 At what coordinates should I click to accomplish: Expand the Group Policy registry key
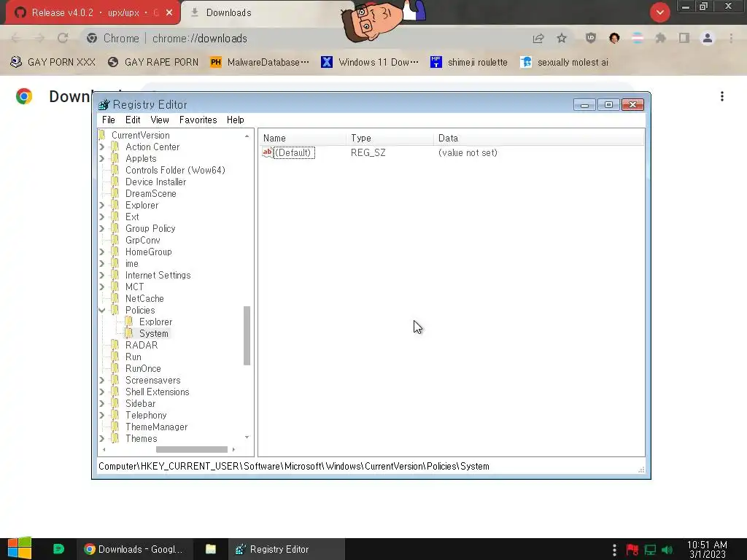coord(102,228)
